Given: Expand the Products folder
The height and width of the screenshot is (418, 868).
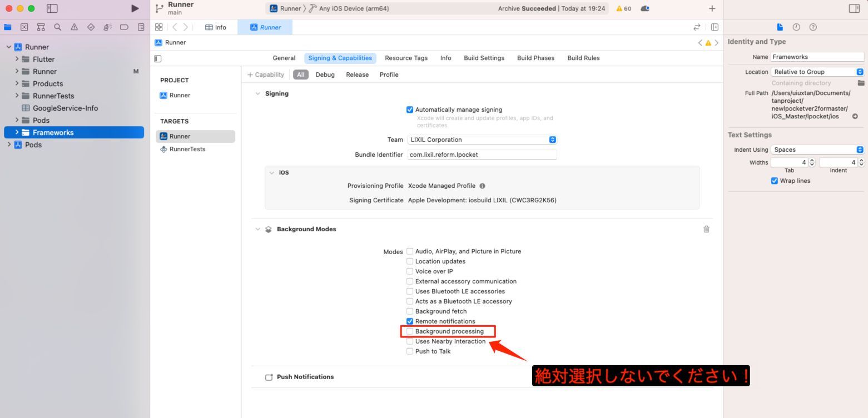Looking at the screenshot, I should (17, 83).
